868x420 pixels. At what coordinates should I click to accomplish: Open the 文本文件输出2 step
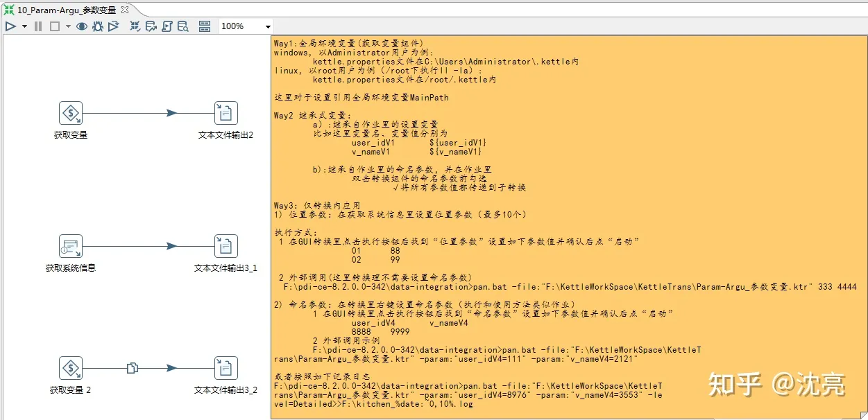[x=225, y=112]
